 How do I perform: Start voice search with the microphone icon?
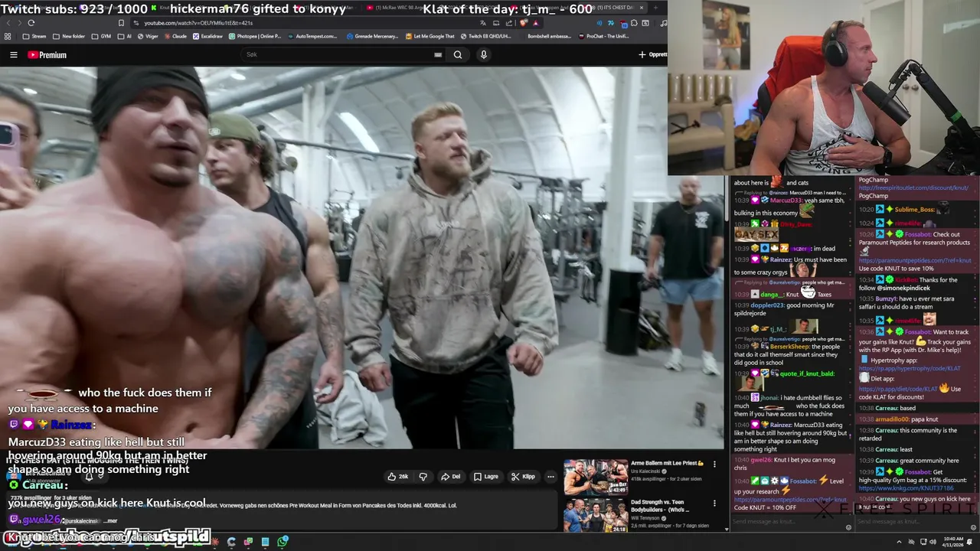(x=483, y=54)
